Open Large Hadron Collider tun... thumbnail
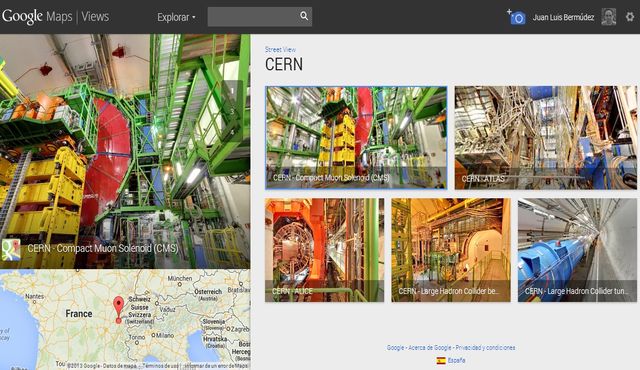 (x=577, y=250)
